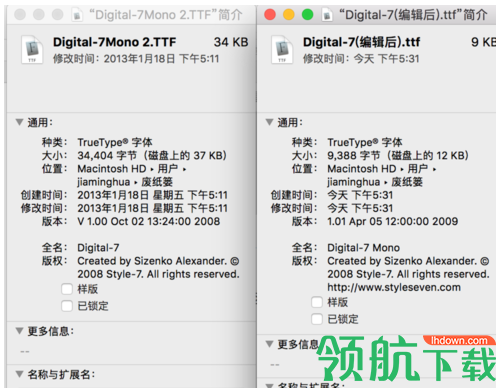Click the file name Digital-7Mono 2.TTF heading

[x=115, y=42]
